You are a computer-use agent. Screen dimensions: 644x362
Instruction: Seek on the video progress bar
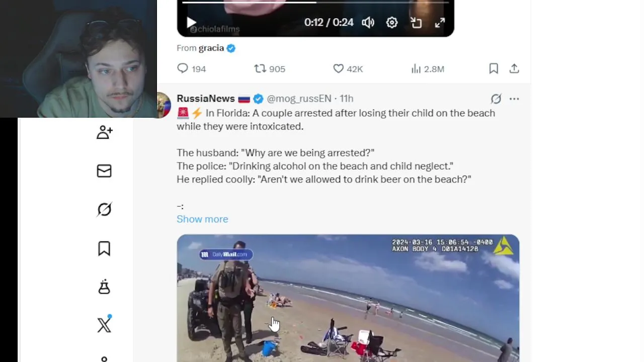(x=315, y=3)
